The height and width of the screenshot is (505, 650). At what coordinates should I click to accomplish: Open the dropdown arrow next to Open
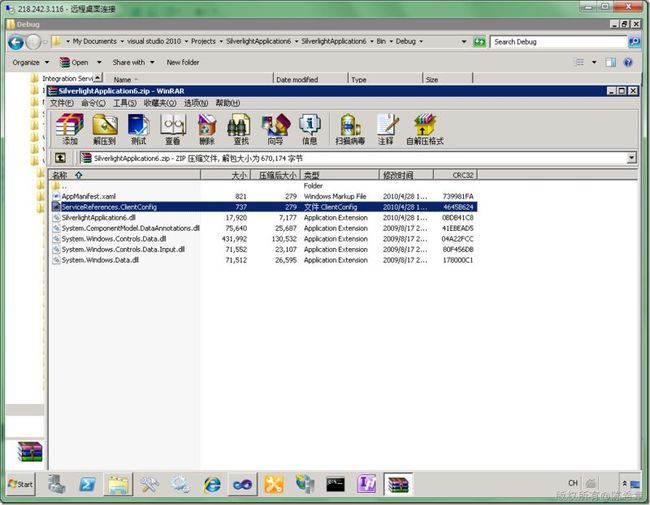click(x=99, y=63)
